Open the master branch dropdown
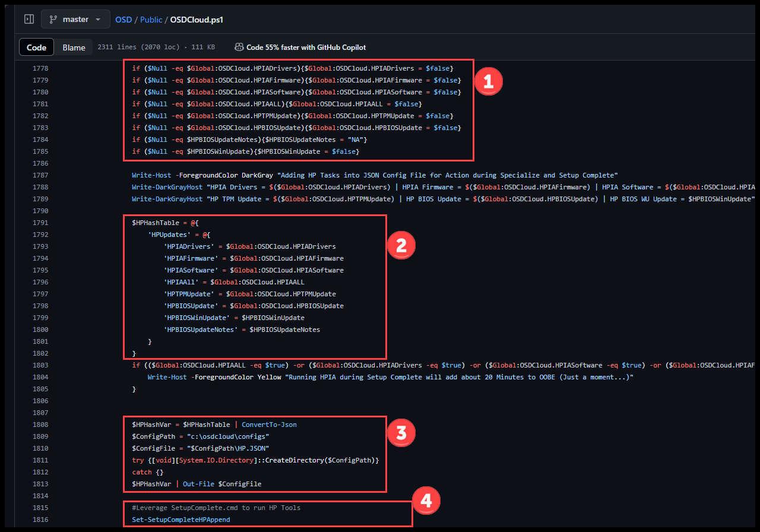This screenshot has width=760, height=532. point(75,18)
